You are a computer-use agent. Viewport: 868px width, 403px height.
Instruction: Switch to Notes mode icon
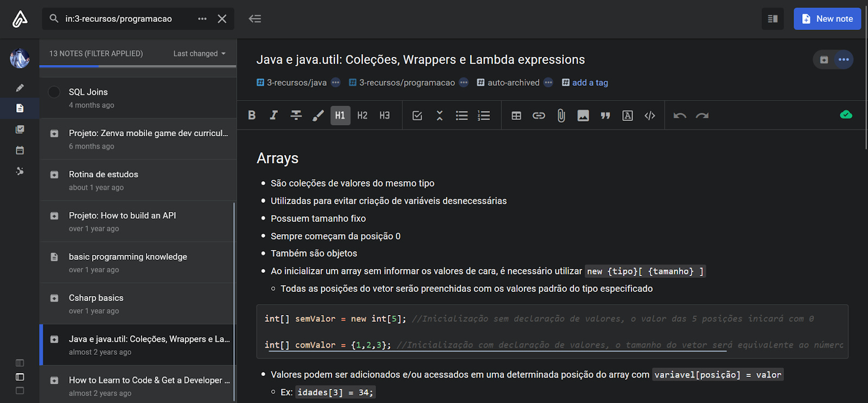(20, 108)
